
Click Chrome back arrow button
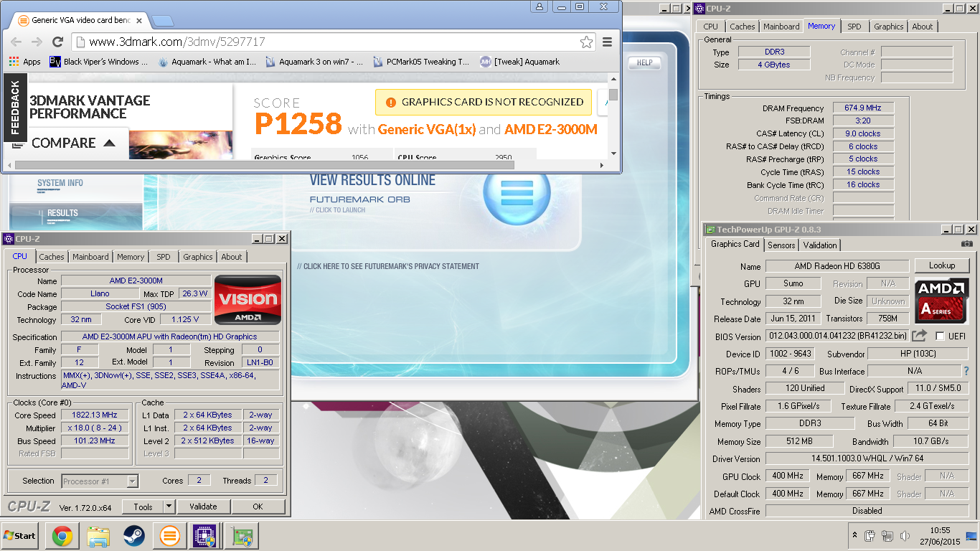coord(17,42)
